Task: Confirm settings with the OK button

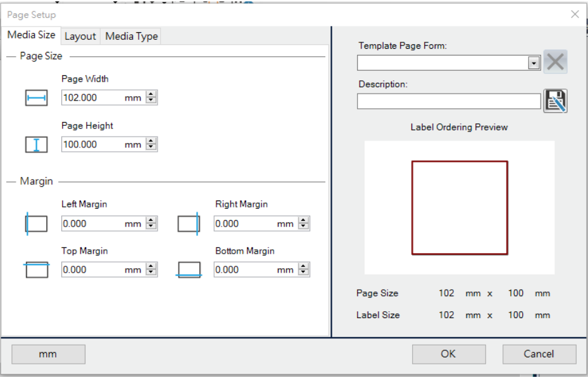Action: tap(449, 354)
